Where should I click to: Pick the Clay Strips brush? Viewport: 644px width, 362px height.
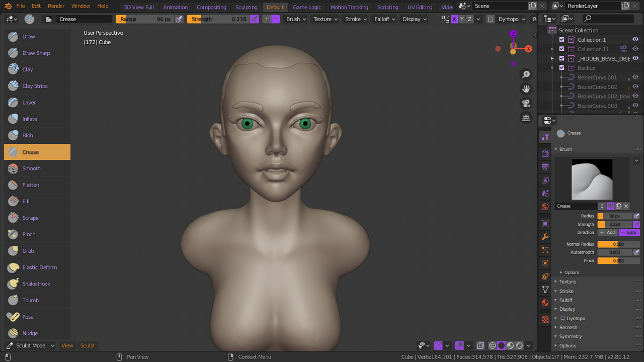[x=37, y=86]
